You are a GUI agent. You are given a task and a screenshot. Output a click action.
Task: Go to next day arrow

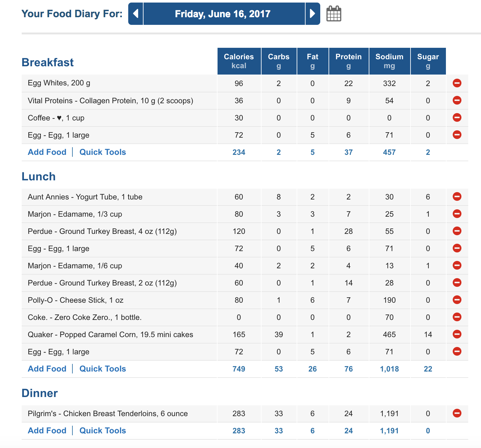pyautogui.click(x=313, y=14)
